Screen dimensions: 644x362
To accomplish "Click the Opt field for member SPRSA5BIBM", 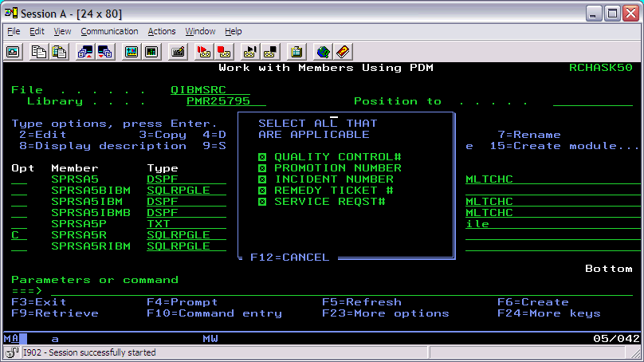I will pyautogui.click(x=19, y=191).
